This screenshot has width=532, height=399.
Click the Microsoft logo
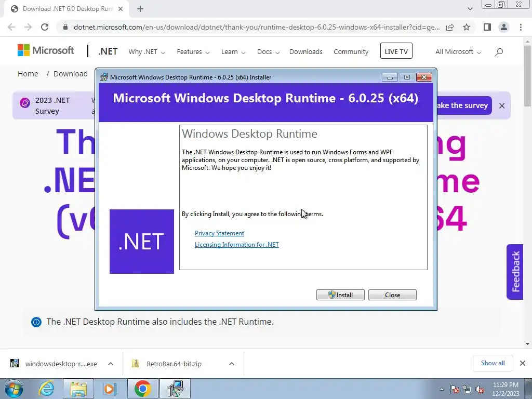[x=46, y=50]
